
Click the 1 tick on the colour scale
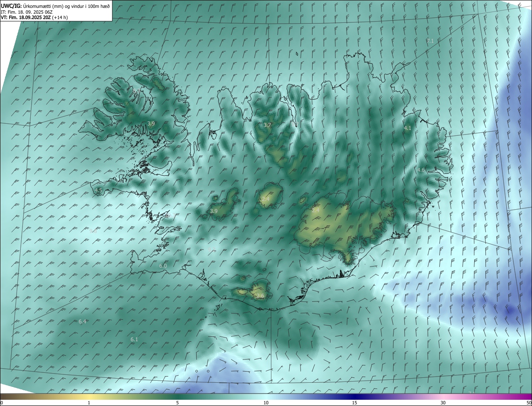89,403
